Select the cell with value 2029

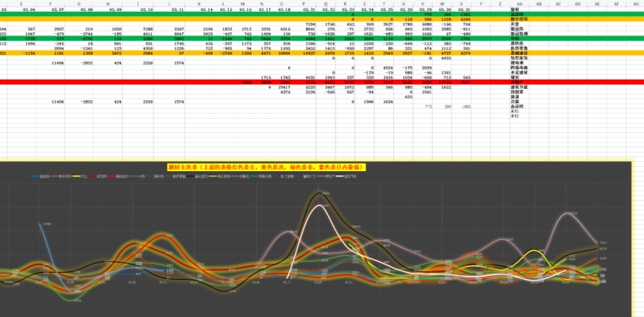pyautogui.click(x=427, y=68)
